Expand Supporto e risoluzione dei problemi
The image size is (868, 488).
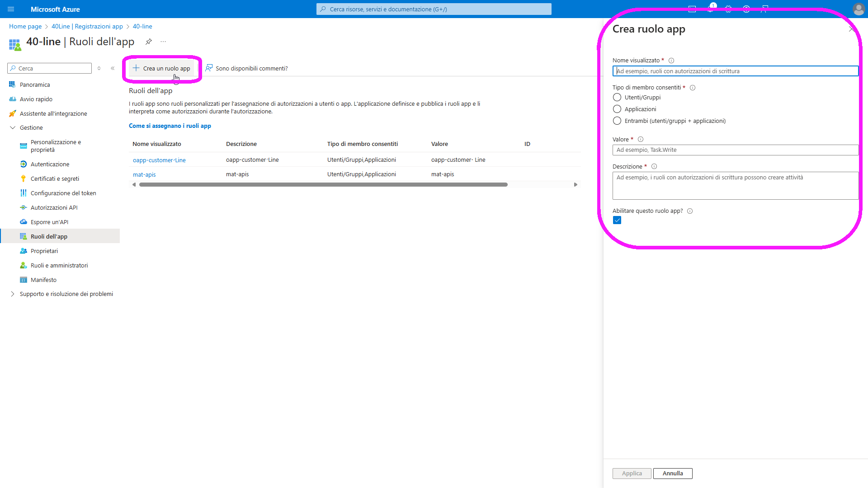tap(13, 294)
